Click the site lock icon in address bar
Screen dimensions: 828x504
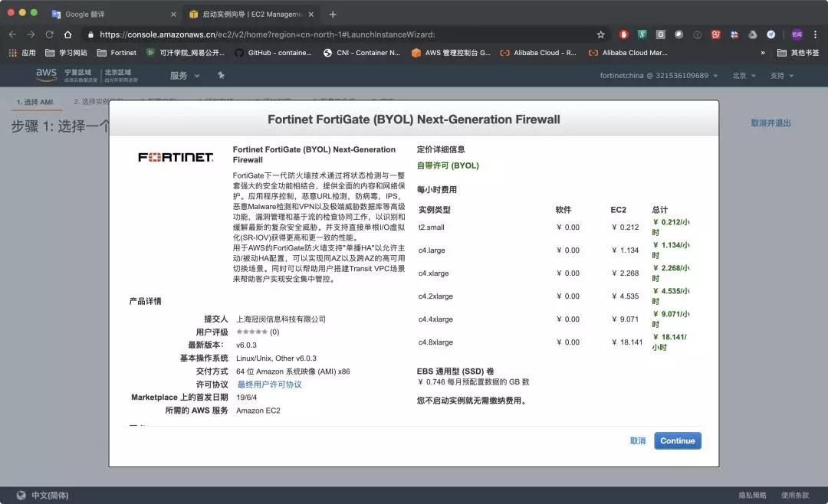click(x=90, y=34)
